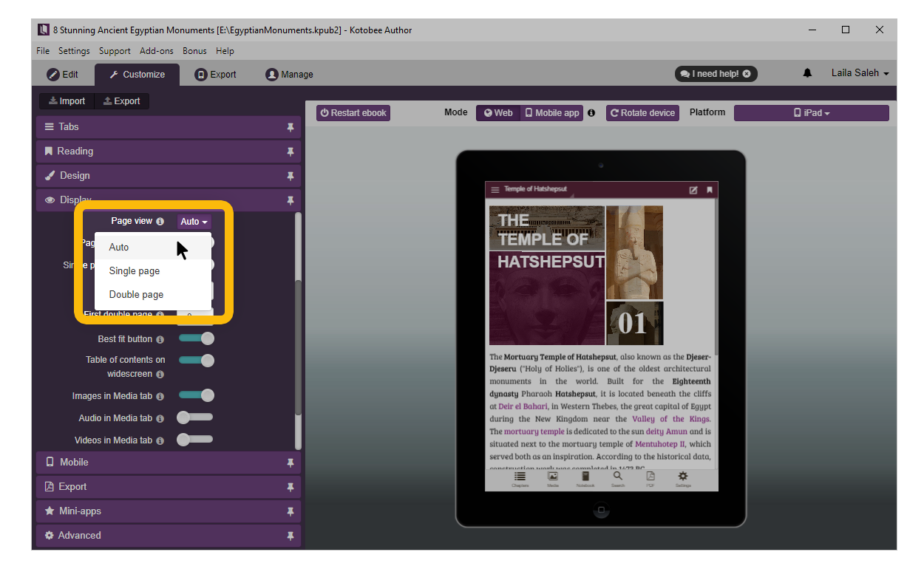Open the Settings menu in menu bar
924x569 pixels.
74,51
